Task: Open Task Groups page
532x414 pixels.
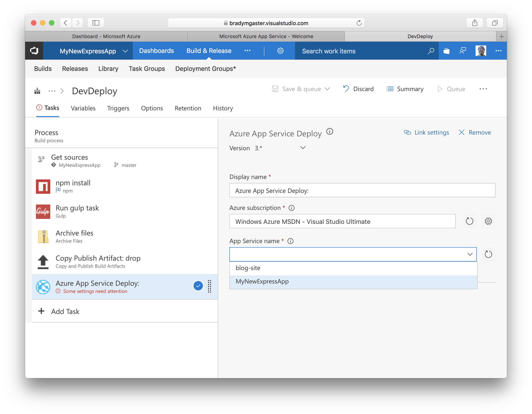Action: point(147,69)
